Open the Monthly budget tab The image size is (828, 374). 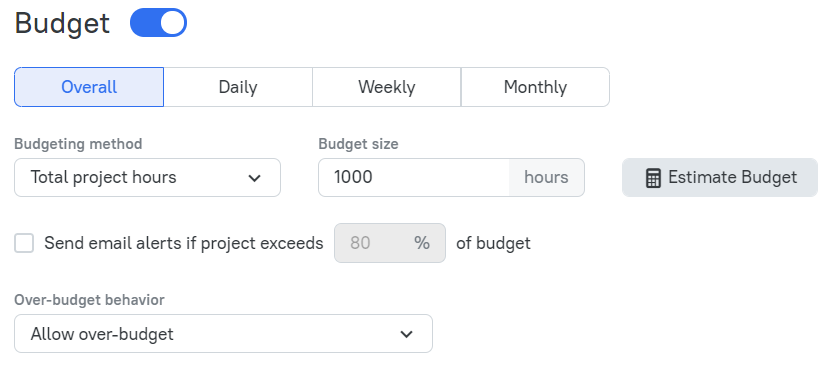pyautogui.click(x=535, y=87)
